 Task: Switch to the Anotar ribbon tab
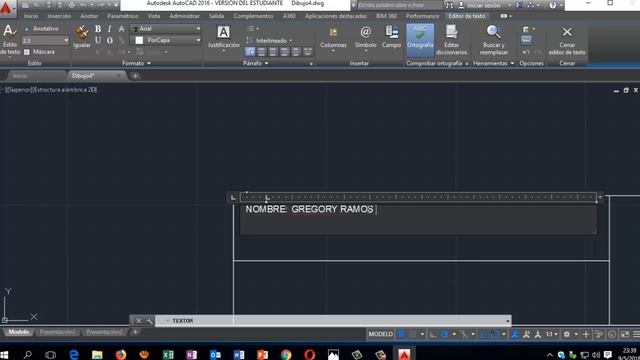[x=89, y=16]
